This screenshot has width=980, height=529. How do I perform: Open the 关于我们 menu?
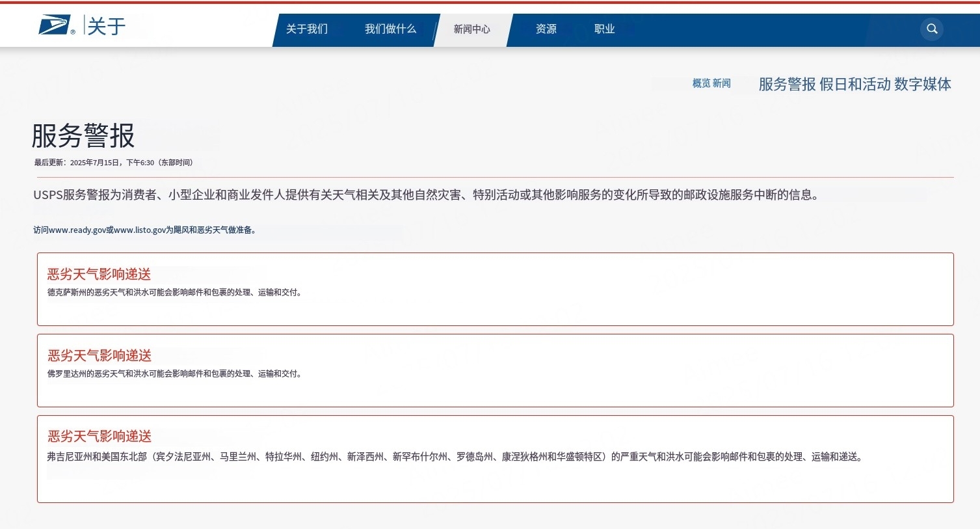[307, 29]
